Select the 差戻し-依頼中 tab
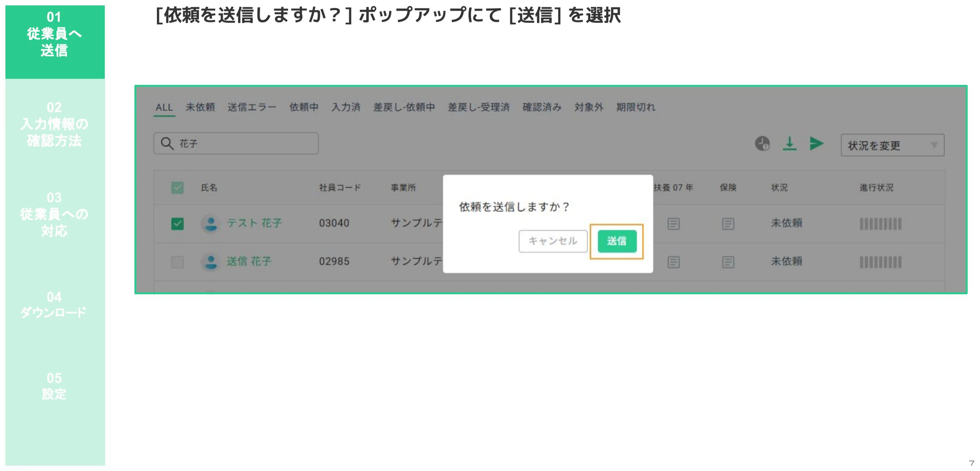980x471 pixels. point(404,107)
